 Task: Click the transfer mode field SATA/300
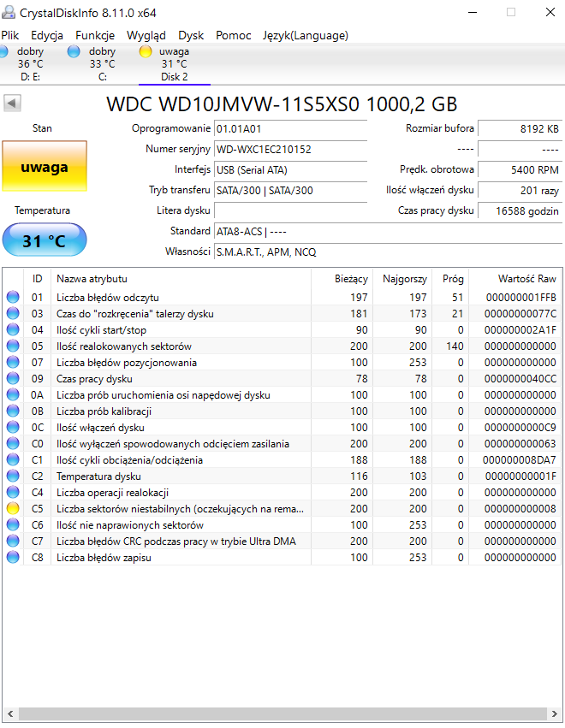click(290, 190)
